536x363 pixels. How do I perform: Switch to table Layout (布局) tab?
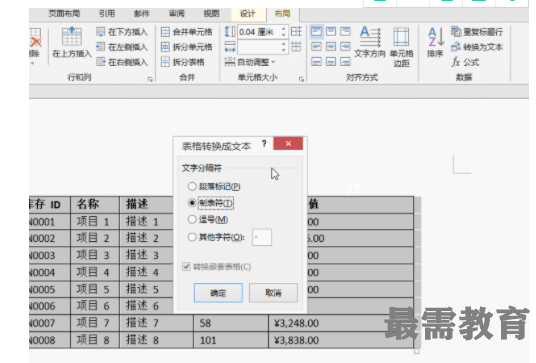(282, 14)
